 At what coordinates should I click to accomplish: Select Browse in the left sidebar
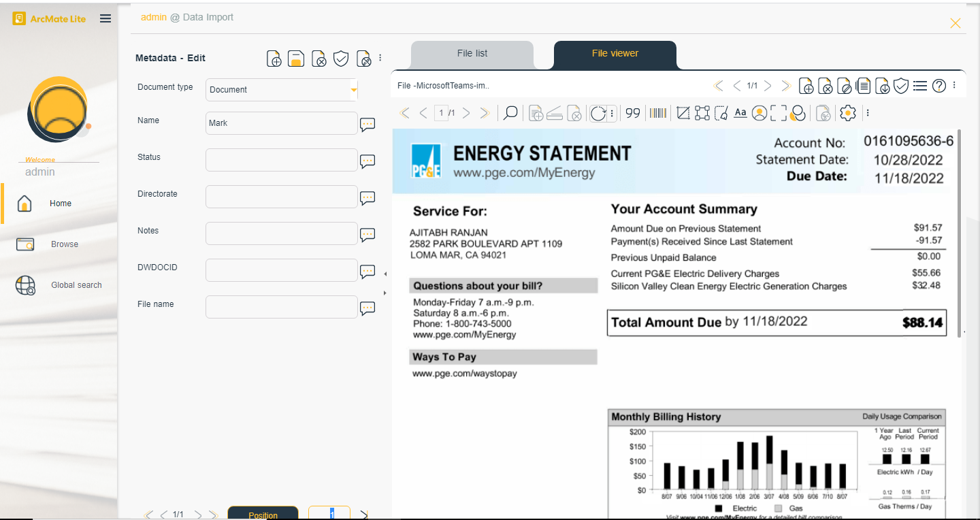65,244
